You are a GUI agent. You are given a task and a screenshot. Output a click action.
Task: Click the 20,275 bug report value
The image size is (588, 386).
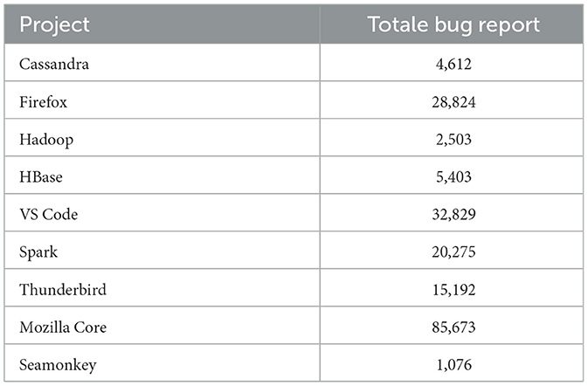point(453,252)
